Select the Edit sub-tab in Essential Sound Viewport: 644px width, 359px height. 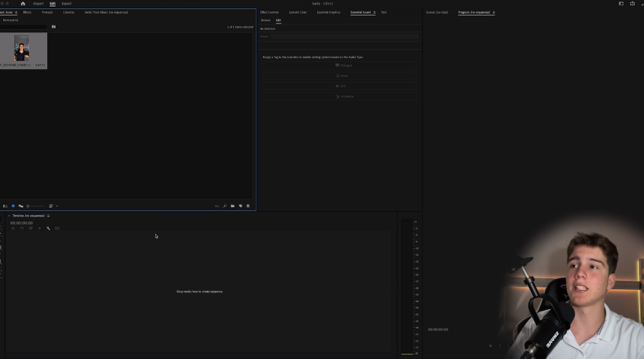278,20
